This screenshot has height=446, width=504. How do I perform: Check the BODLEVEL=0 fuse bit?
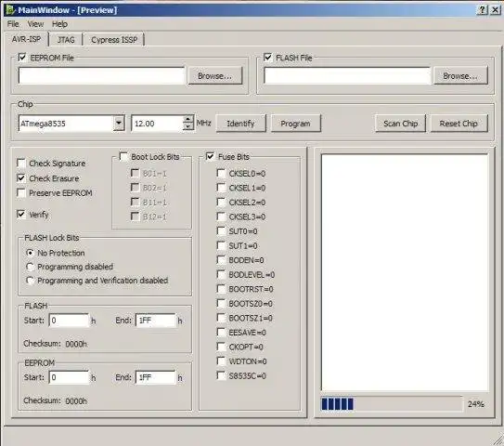(222, 274)
